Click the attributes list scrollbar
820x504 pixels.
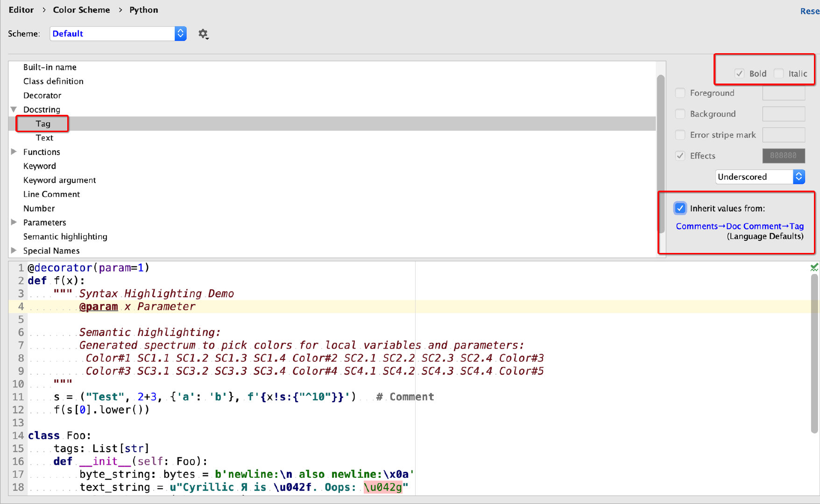point(660,154)
